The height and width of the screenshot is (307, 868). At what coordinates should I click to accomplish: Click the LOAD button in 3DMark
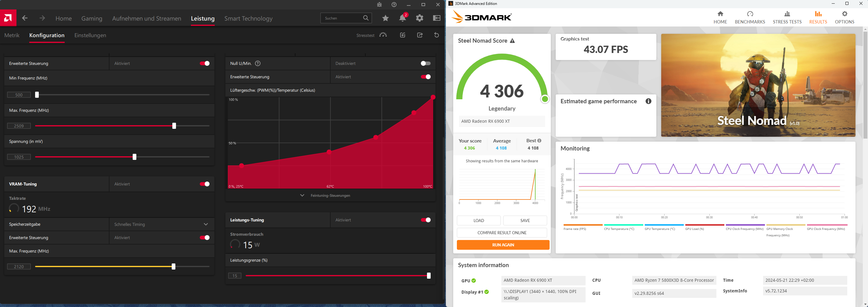click(x=479, y=221)
